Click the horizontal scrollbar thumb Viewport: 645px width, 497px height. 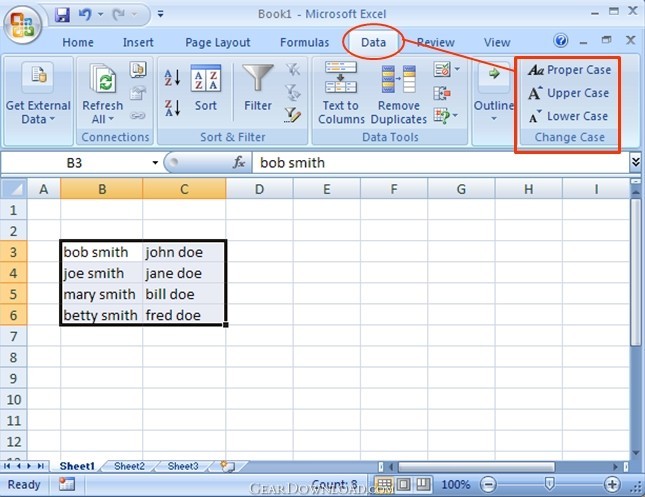(x=476, y=467)
